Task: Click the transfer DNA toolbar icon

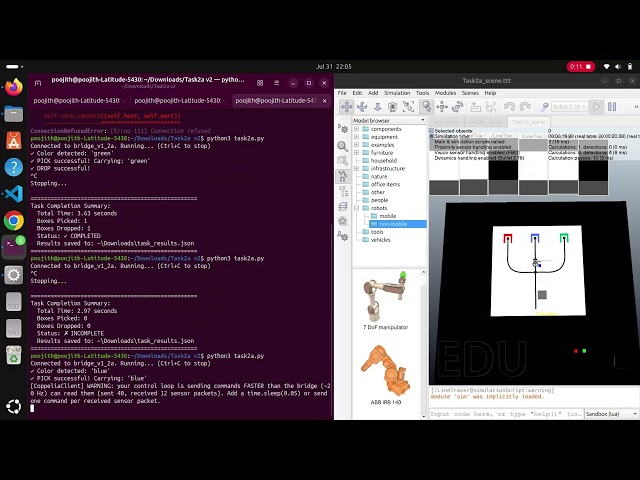Action: coord(491,107)
